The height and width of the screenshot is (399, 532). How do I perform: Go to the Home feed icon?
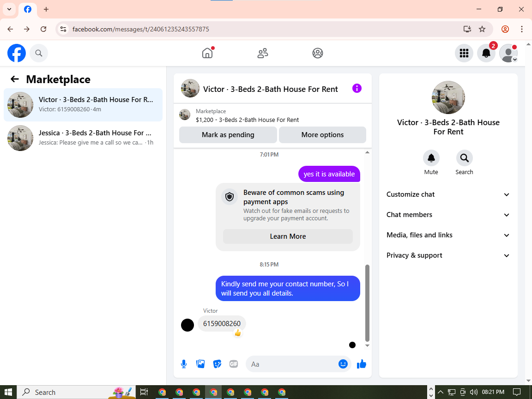coord(207,53)
